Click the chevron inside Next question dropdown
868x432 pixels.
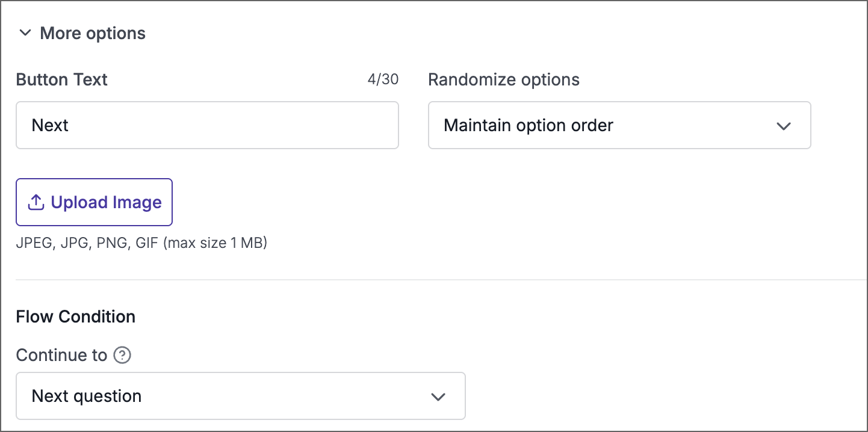(439, 396)
